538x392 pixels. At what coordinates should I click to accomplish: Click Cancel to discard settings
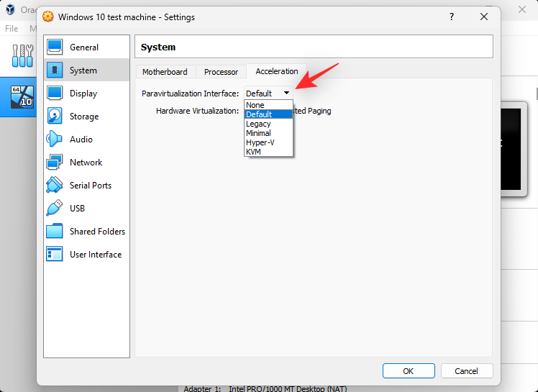coord(467,370)
